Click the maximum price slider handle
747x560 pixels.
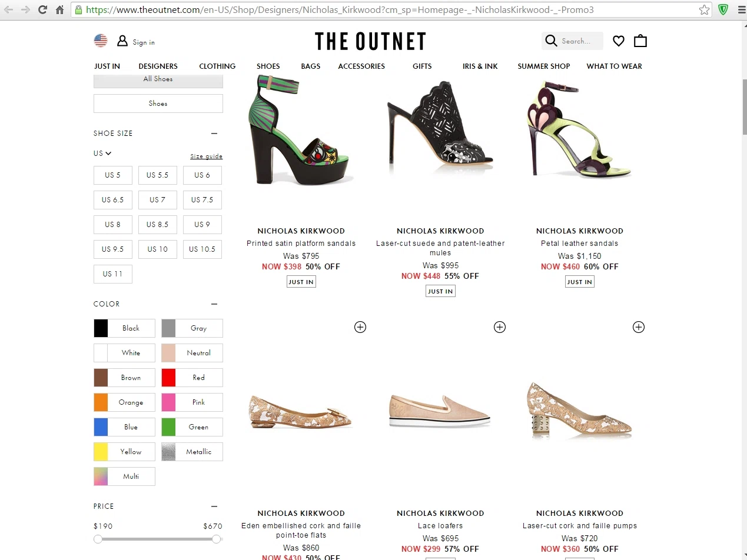tap(216, 539)
